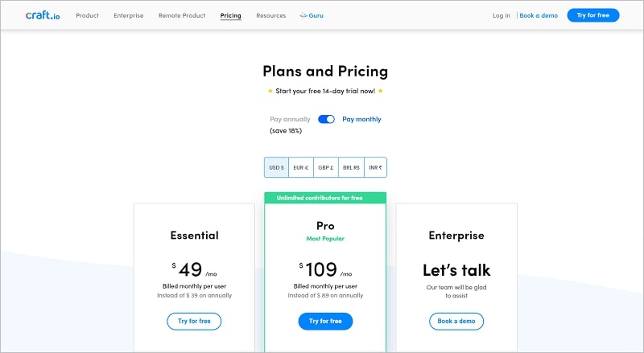Click the craft.io logo
This screenshot has height=353, width=644.
[43, 15]
